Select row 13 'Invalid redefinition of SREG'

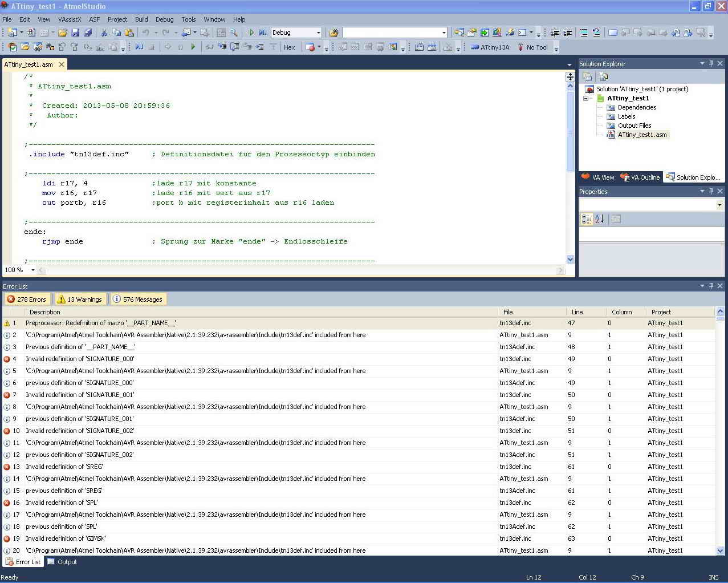click(359, 467)
